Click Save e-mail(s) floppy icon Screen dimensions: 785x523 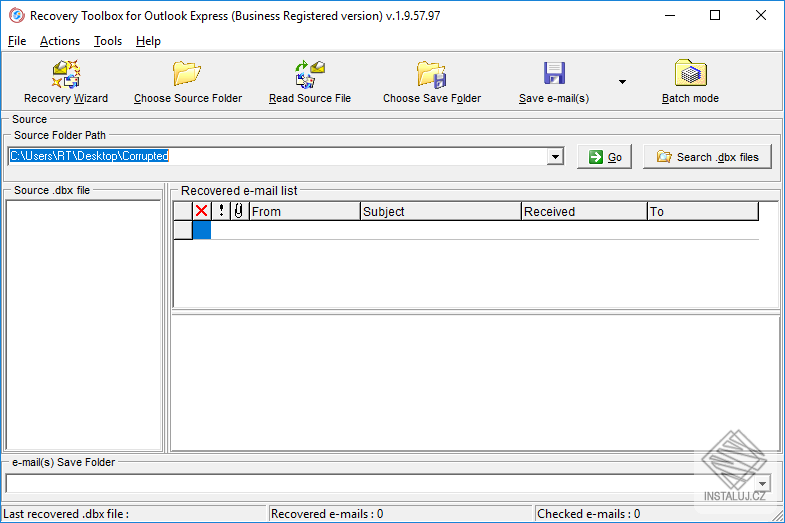(554, 73)
